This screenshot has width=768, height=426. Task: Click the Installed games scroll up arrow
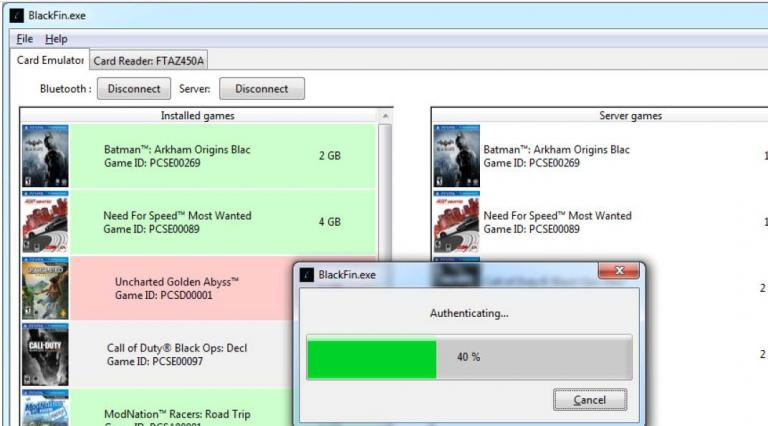(385, 116)
